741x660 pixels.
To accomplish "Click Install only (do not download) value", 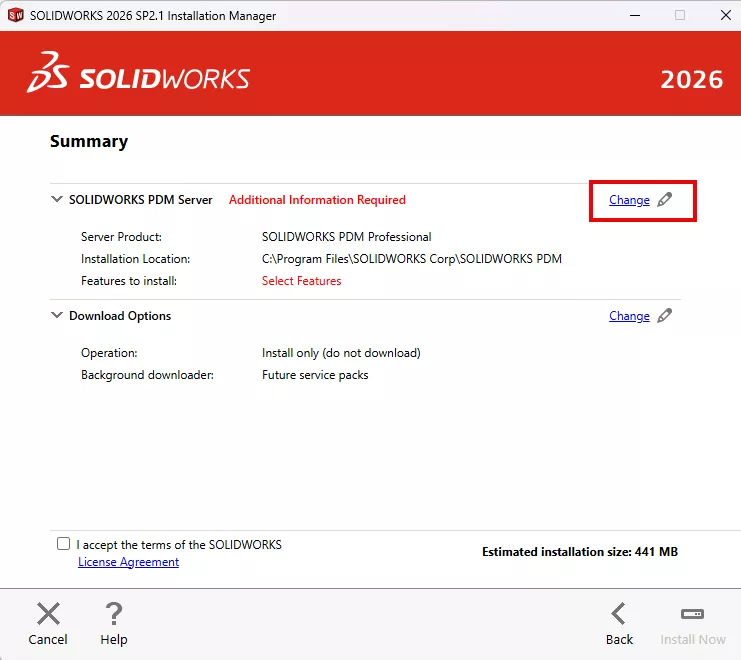I will (341, 353).
